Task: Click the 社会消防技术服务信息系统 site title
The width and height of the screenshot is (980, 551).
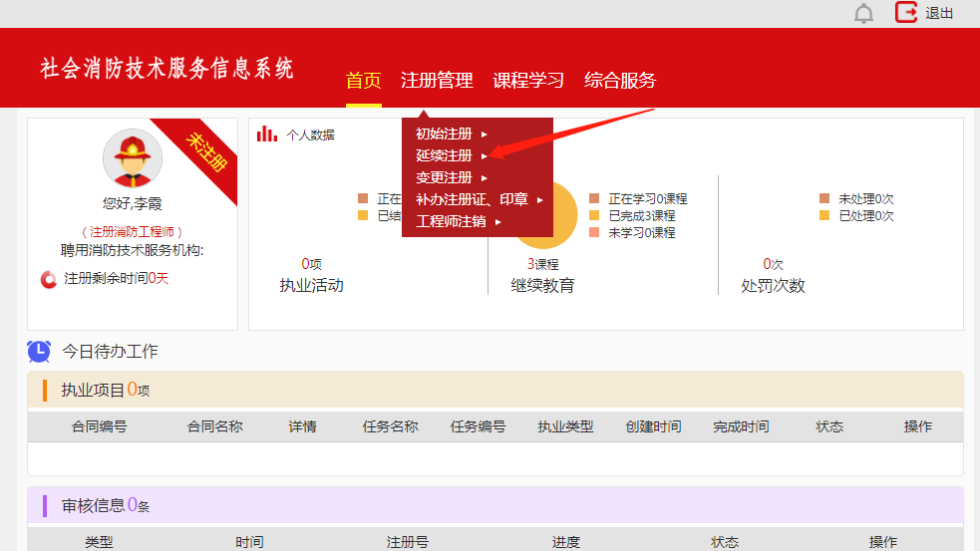Action: click(x=166, y=68)
